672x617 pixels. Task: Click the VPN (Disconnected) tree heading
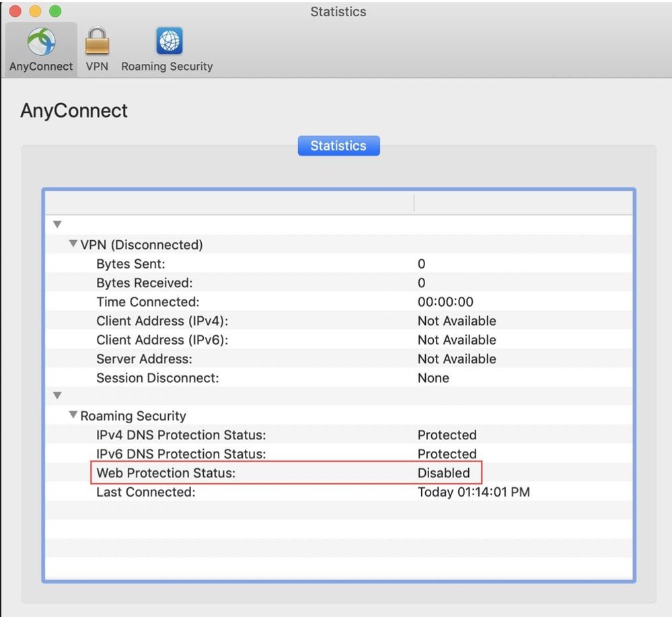(141, 245)
